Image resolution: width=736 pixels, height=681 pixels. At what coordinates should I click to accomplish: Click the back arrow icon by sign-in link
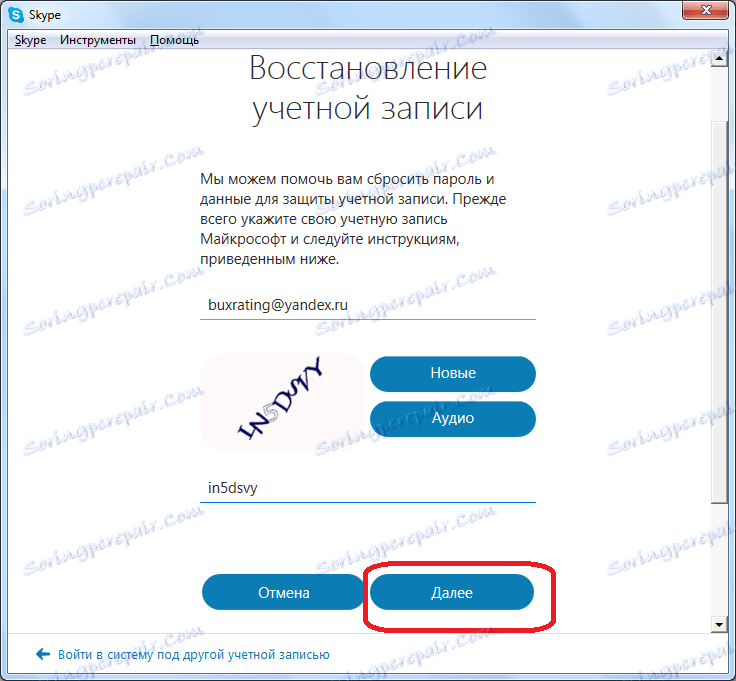point(43,654)
